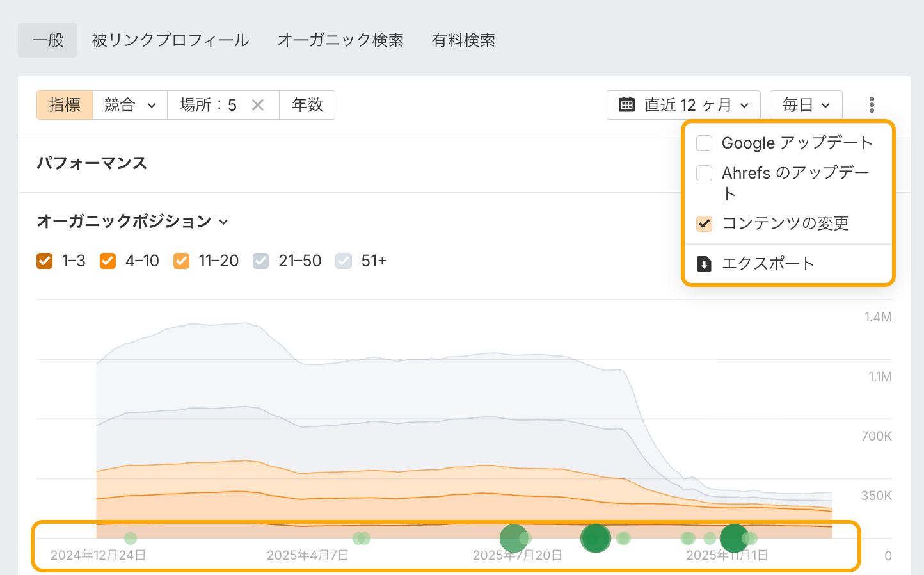Click large dark green marker near 2025年11月1日

pyautogui.click(x=734, y=538)
